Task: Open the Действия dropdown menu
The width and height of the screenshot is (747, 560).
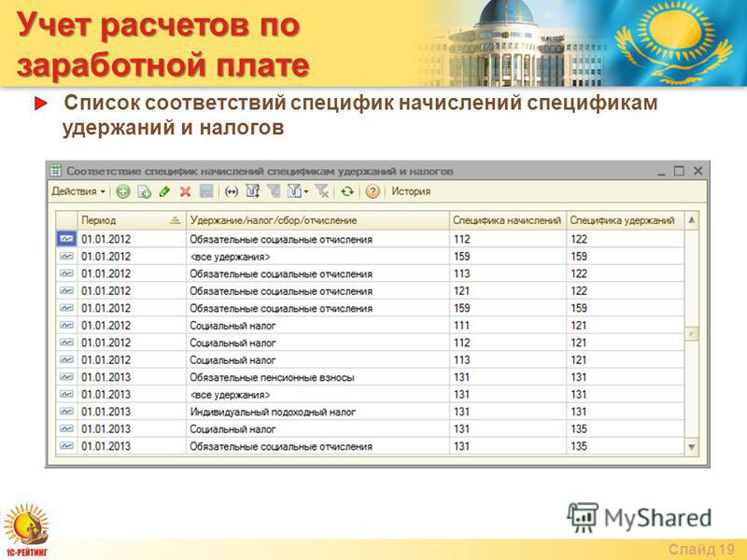Action: click(x=78, y=191)
